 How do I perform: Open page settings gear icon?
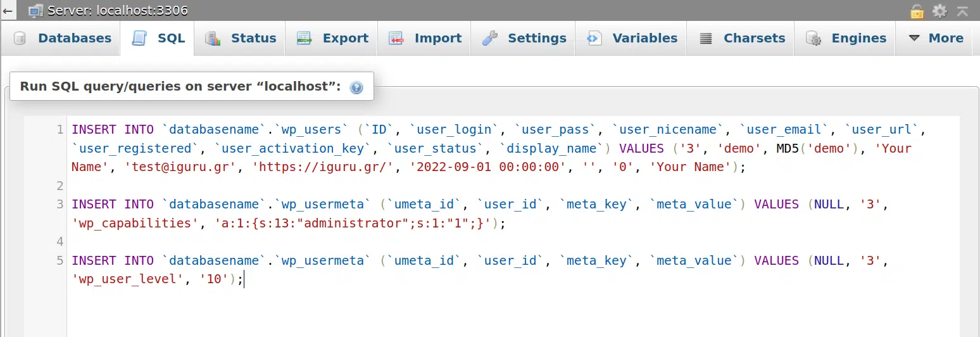coord(939,11)
